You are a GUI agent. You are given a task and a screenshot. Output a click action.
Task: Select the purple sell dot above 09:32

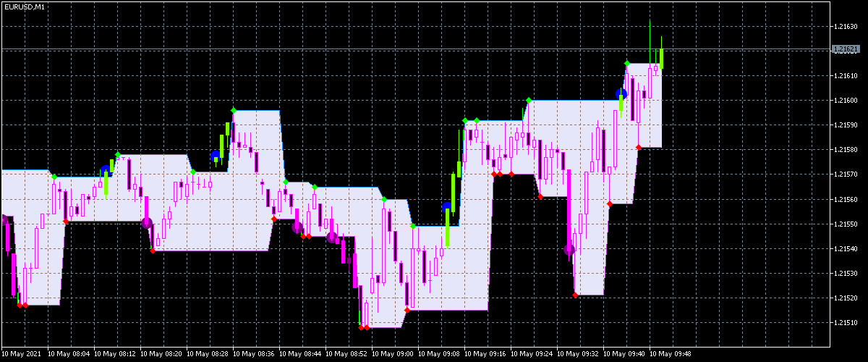569,250
